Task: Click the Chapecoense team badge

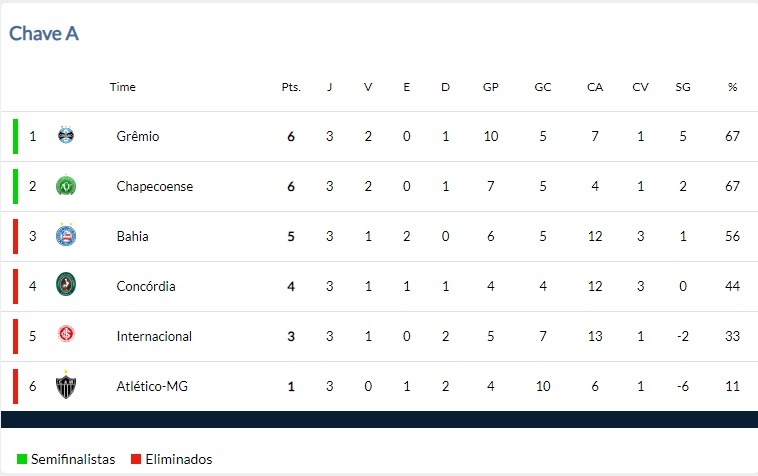Action: tap(66, 186)
